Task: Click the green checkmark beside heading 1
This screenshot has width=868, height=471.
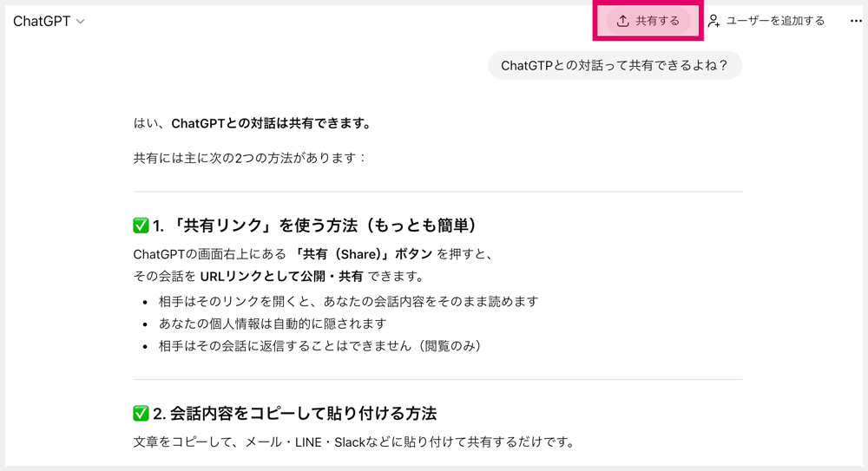Action: coord(141,226)
